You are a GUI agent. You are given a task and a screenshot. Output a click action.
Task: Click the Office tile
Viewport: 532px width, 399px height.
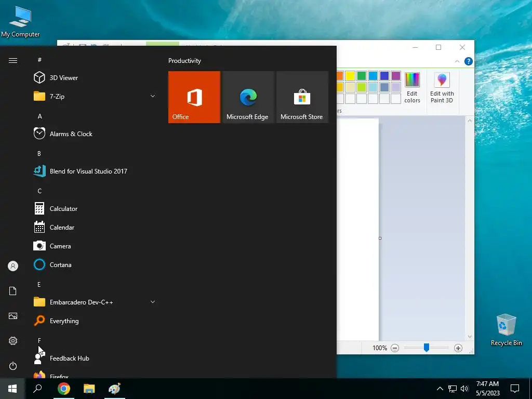194,97
